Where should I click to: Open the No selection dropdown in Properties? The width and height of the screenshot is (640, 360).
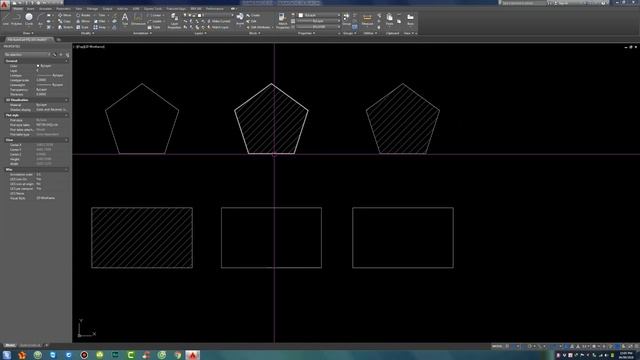pyautogui.click(x=27, y=54)
